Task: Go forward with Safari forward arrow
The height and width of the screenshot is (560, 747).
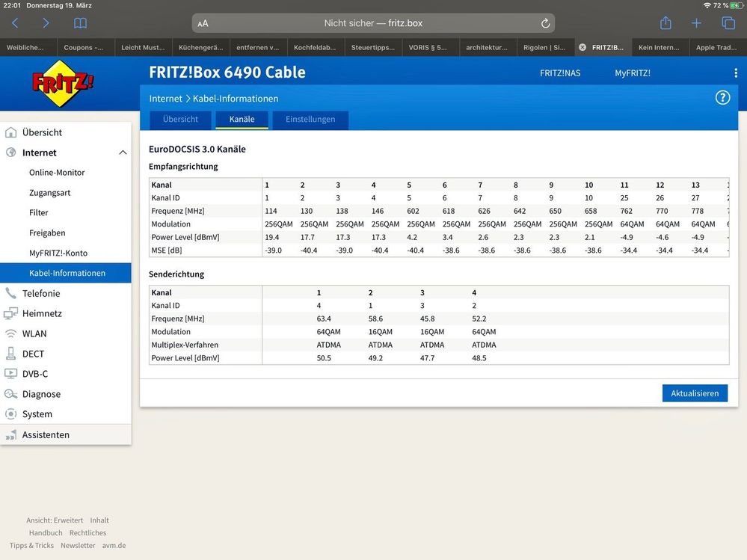Action: coord(46,23)
